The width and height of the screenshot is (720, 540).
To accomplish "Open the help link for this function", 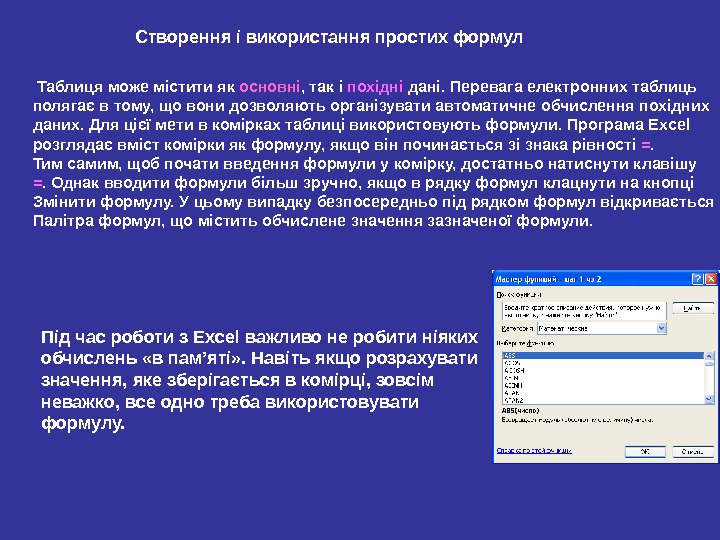I will [534, 450].
